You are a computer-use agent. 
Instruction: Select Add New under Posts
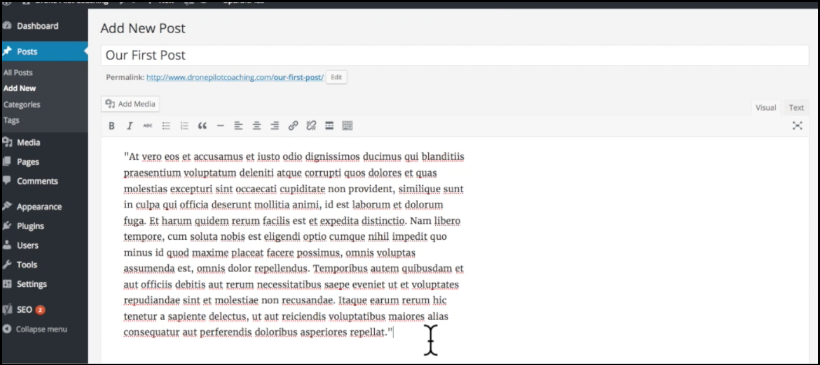pyautogui.click(x=19, y=88)
